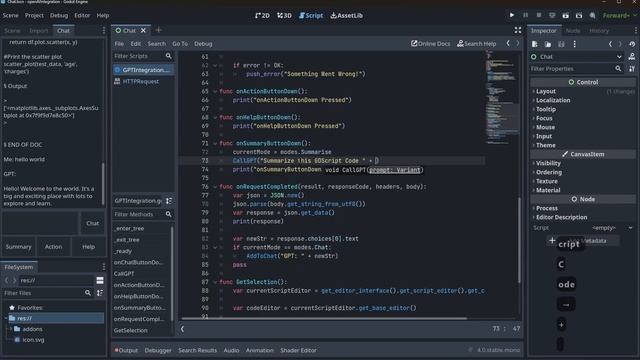The image size is (640, 360).
Task: Play the current scene via clapper icon
Action: pos(565,16)
